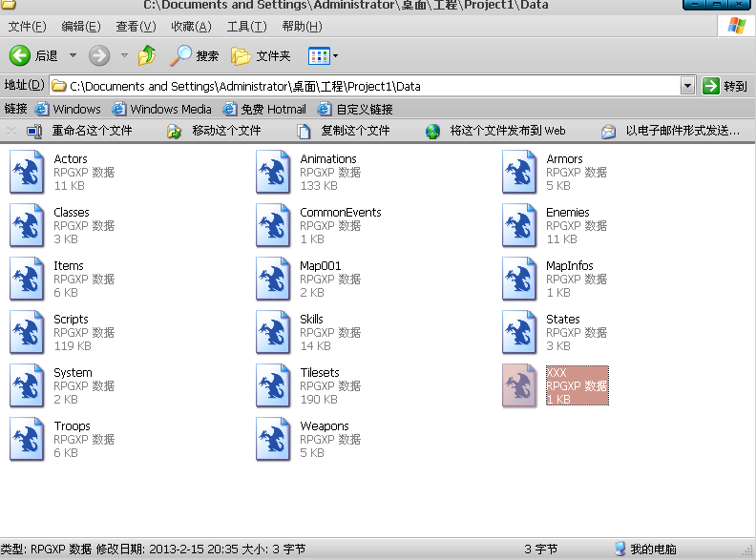This screenshot has height=560, width=756.
Task: Open the 工具(T) menu
Action: click(x=247, y=27)
